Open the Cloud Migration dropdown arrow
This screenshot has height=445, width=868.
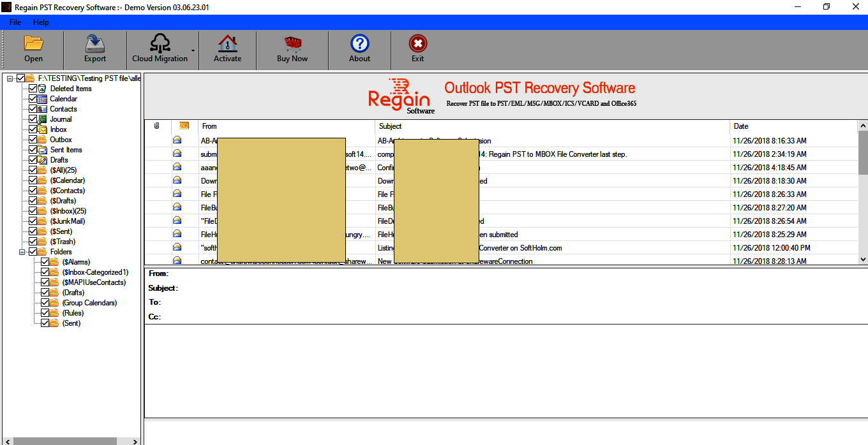(193, 50)
